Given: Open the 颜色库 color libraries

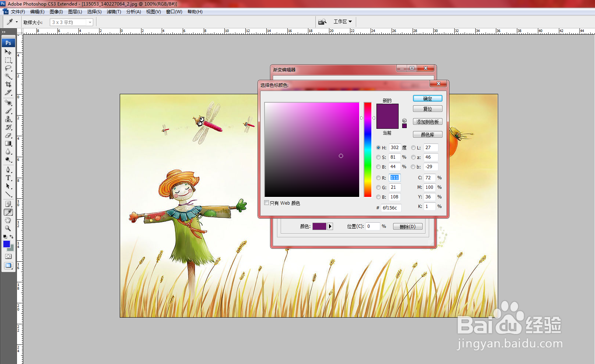Looking at the screenshot, I should point(427,135).
